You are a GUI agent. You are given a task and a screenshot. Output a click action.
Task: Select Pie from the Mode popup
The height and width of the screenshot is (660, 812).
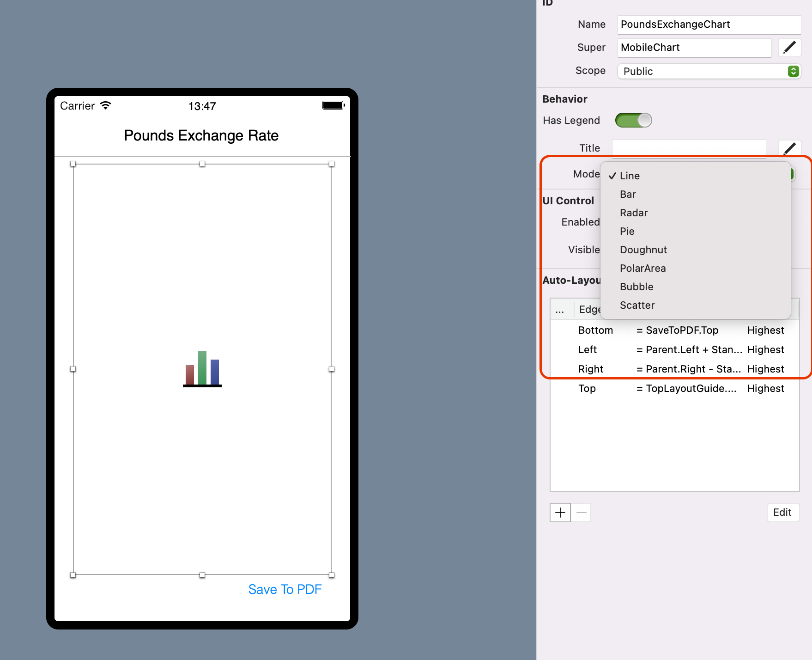point(627,231)
